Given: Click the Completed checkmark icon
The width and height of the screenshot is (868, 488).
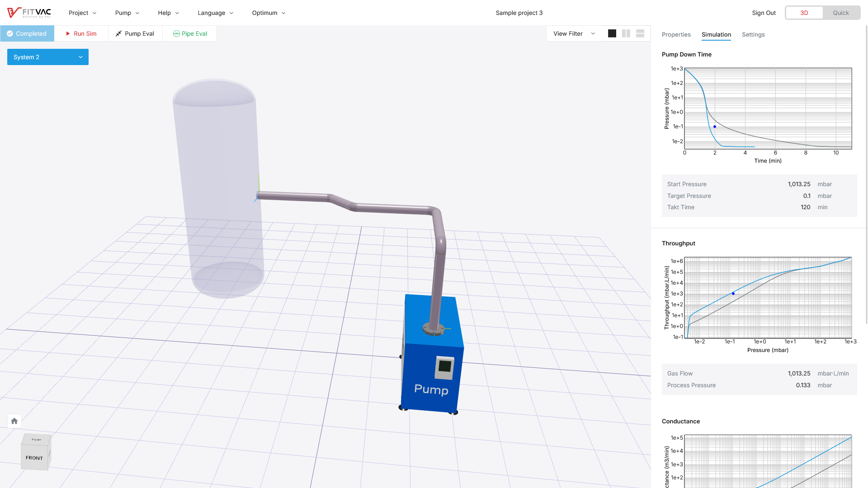Looking at the screenshot, I should tap(9, 33).
